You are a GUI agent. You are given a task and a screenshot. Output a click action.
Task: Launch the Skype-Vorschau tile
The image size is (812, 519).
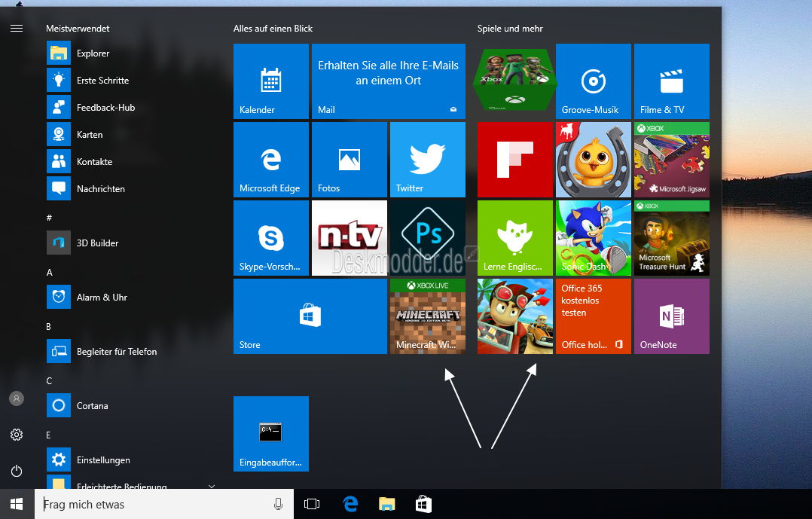(271, 238)
